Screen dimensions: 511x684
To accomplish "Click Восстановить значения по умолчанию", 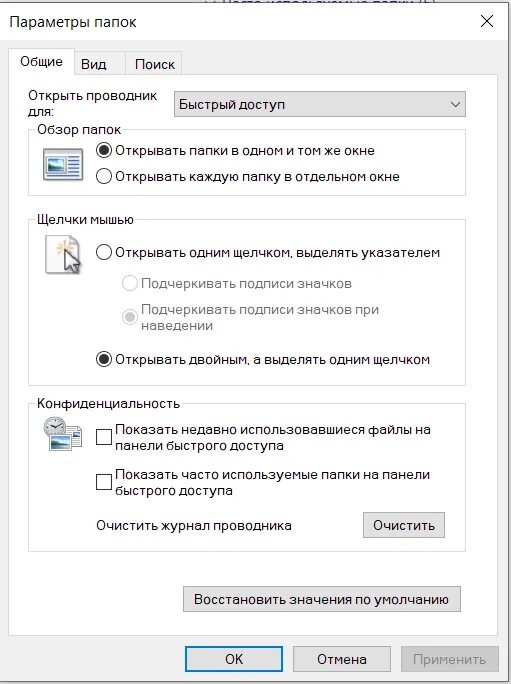I will [x=322, y=599].
